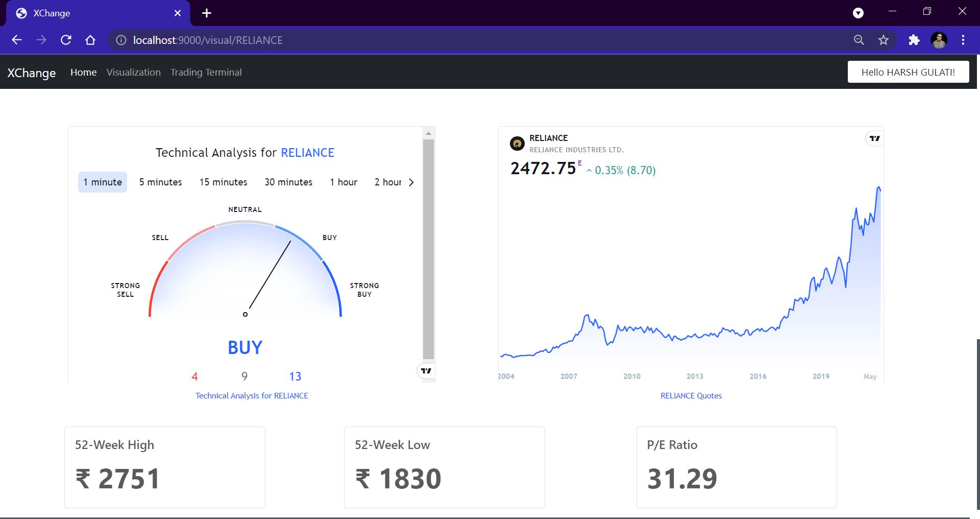Screen dimensions: 980x519
Task: Click RELIANCE INDUSTRIES LTD. description text
Action: 577,150
